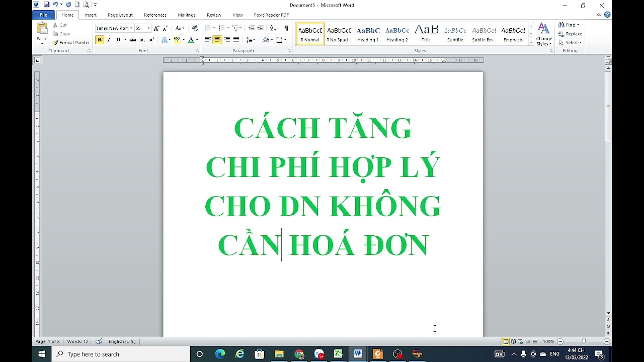This screenshot has width=644, height=362.
Task: Click Shrink Font icon
Action: [165, 28]
